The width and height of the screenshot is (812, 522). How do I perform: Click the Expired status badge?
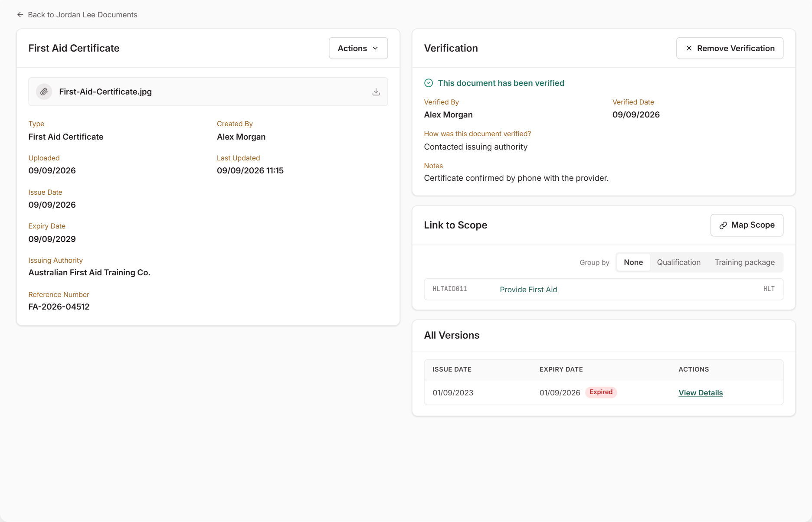[601, 392]
